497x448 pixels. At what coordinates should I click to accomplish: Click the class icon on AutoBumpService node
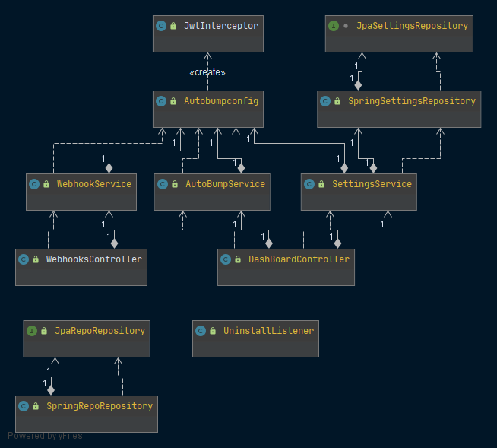point(163,184)
